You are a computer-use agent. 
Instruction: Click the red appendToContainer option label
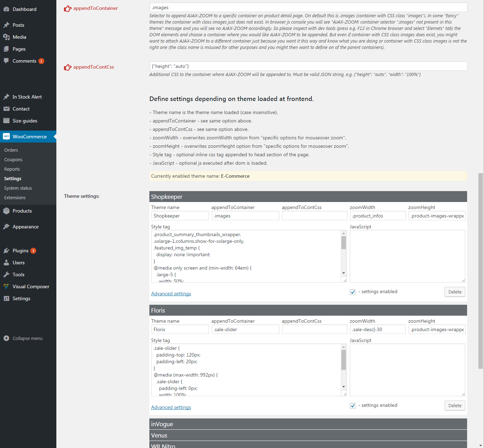(95, 8)
